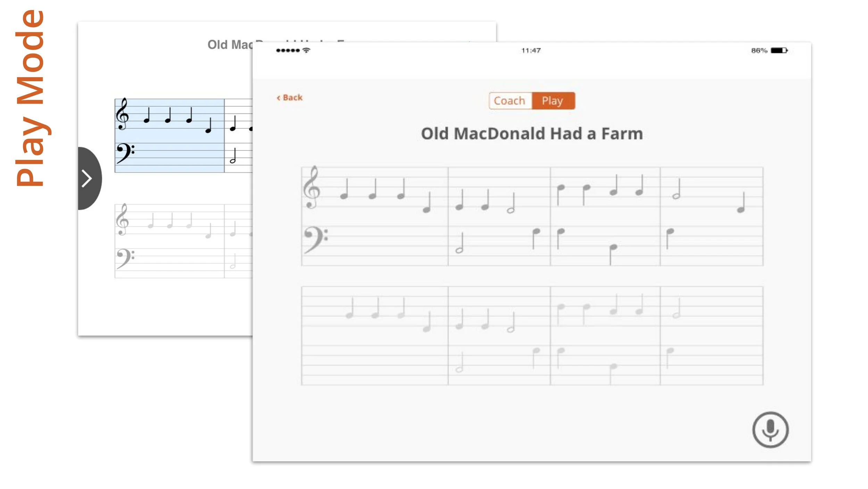Click the bass clef in blue highlighted measure

[x=125, y=153]
